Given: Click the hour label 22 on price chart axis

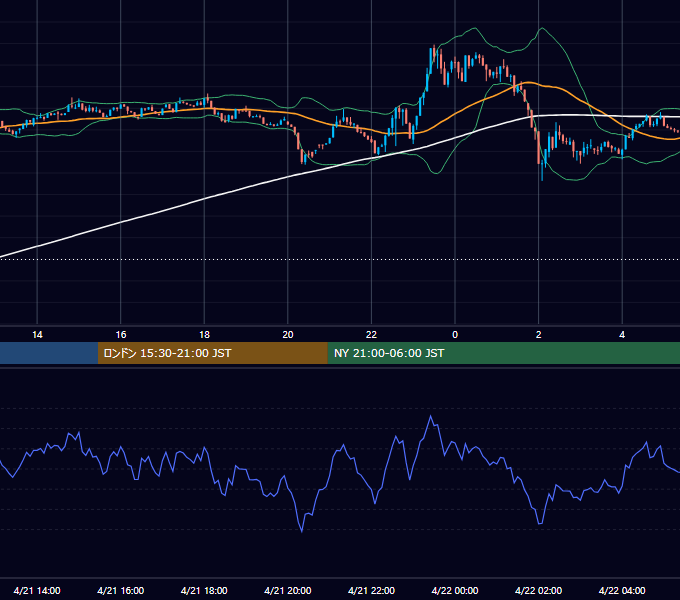Looking at the screenshot, I should (x=371, y=335).
